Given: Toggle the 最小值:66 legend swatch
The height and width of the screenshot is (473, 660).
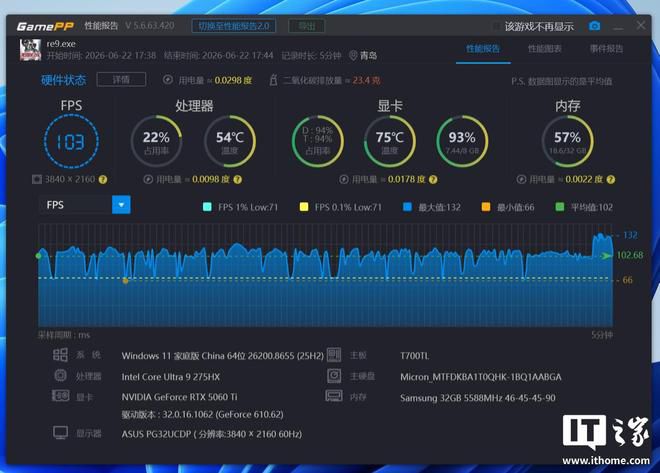Looking at the screenshot, I should pos(486,207).
